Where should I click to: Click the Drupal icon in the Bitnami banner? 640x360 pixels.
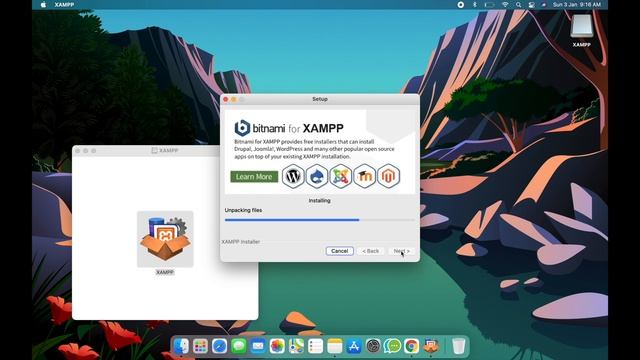tap(317, 176)
